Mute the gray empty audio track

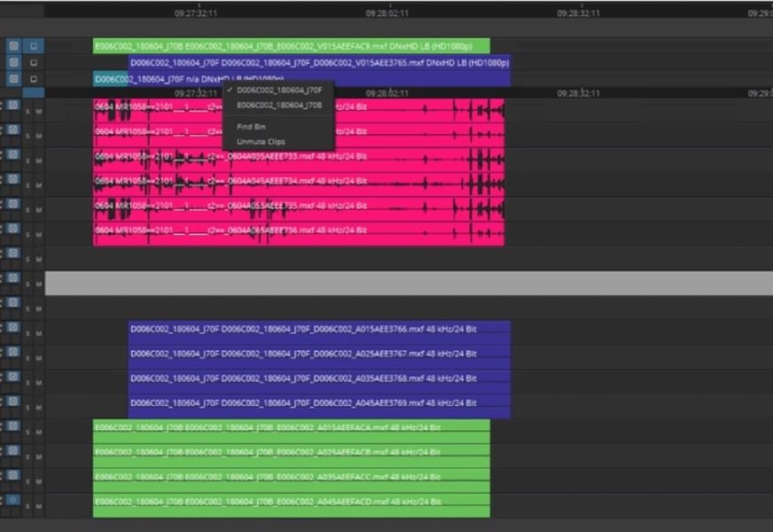click(x=38, y=284)
